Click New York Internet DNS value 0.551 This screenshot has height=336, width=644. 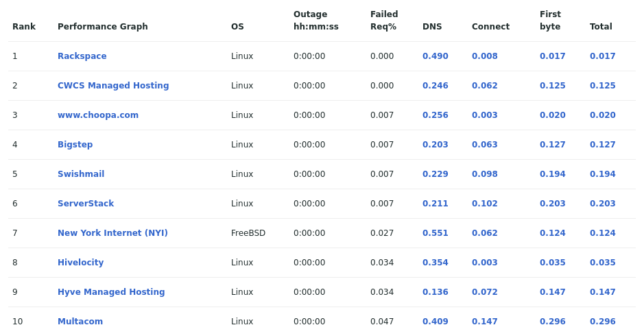[x=436, y=233]
